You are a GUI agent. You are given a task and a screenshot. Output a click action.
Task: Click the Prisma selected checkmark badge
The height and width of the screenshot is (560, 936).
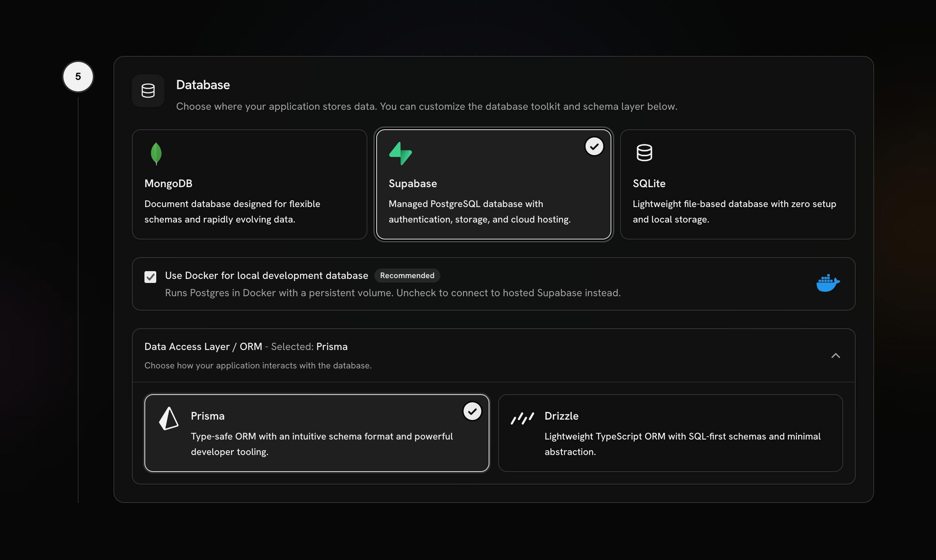[472, 411]
